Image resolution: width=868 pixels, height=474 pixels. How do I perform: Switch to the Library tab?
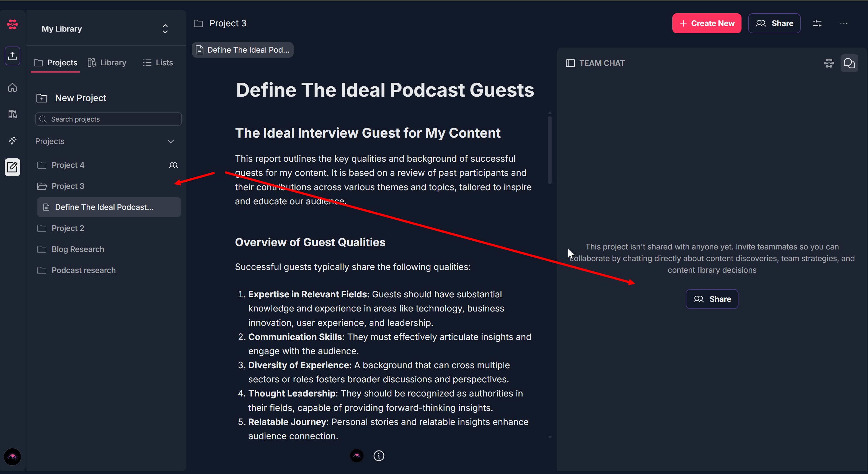pos(107,63)
